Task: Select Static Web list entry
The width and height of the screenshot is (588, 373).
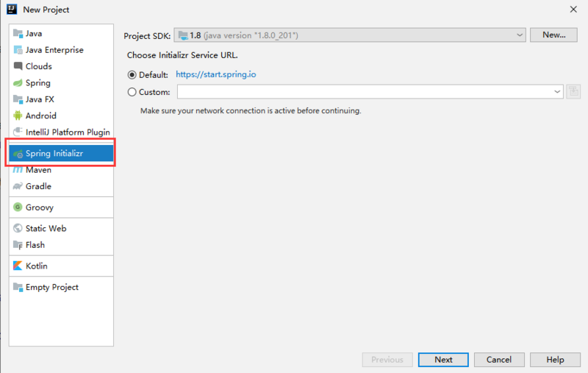Action: click(61, 228)
